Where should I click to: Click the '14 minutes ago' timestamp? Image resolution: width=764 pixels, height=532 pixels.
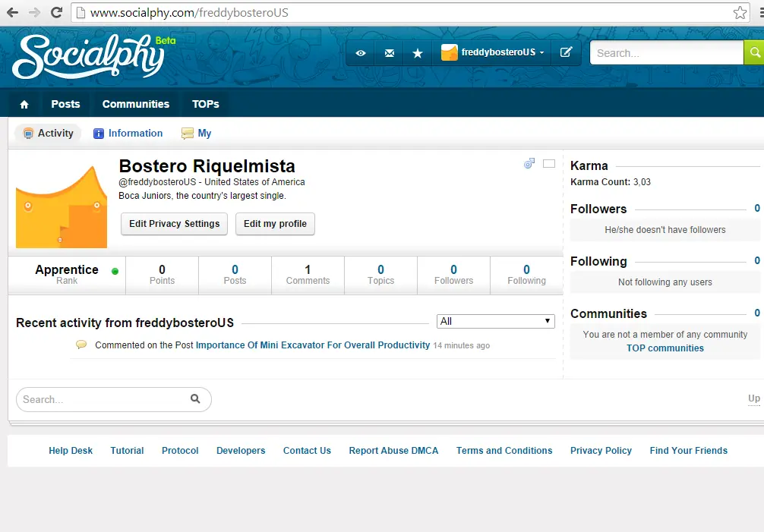tap(462, 345)
